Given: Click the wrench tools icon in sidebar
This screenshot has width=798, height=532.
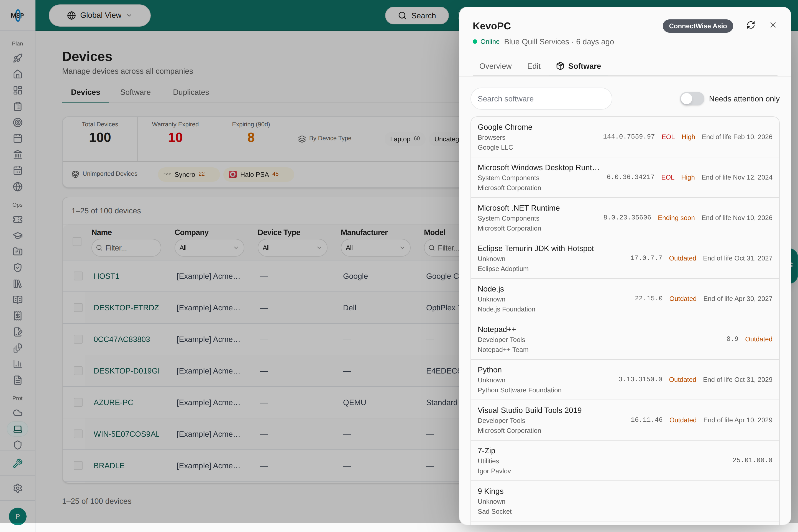Looking at the screenshot, I should (x=18, y=463).
